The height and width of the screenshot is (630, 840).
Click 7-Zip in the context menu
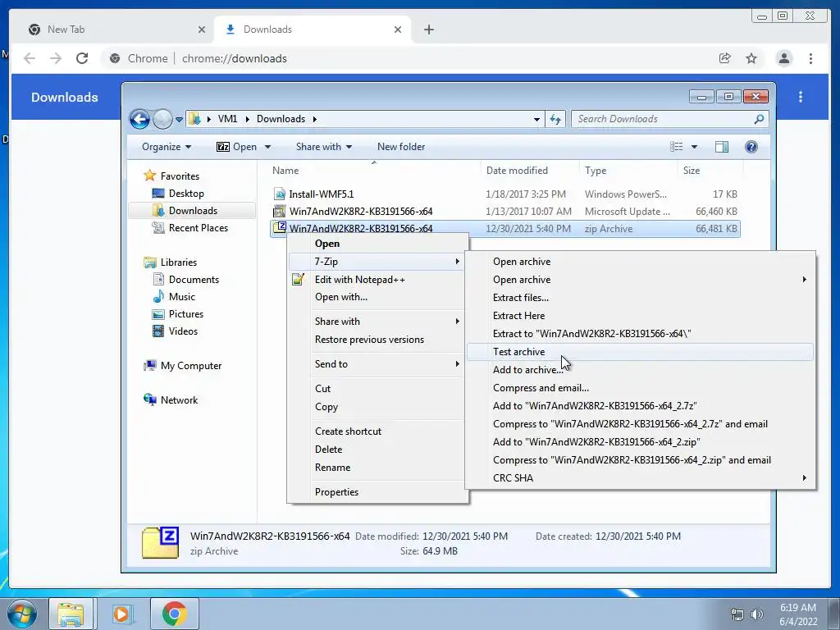pyautogui.click(x=376, y=262)
